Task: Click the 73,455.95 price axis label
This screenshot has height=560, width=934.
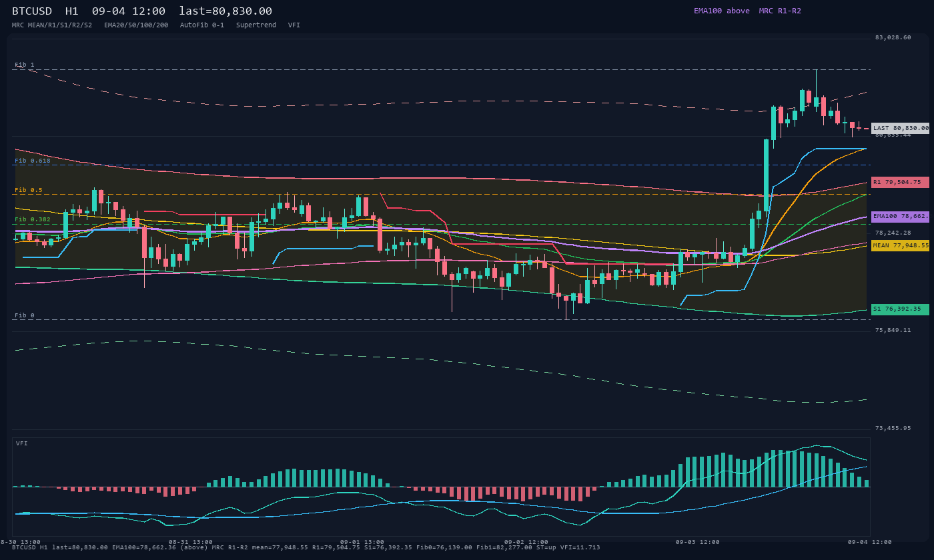Action: (x=893, y=428)
